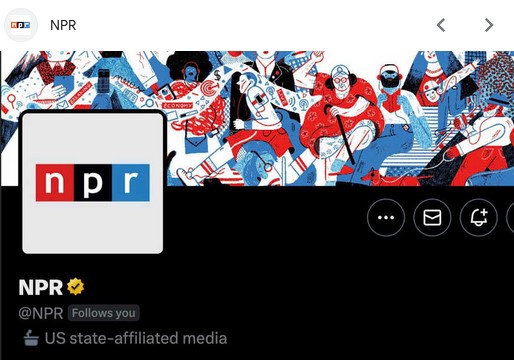Open the large NPR profile picture
The image size is (514, 360).
click(93, 183)
